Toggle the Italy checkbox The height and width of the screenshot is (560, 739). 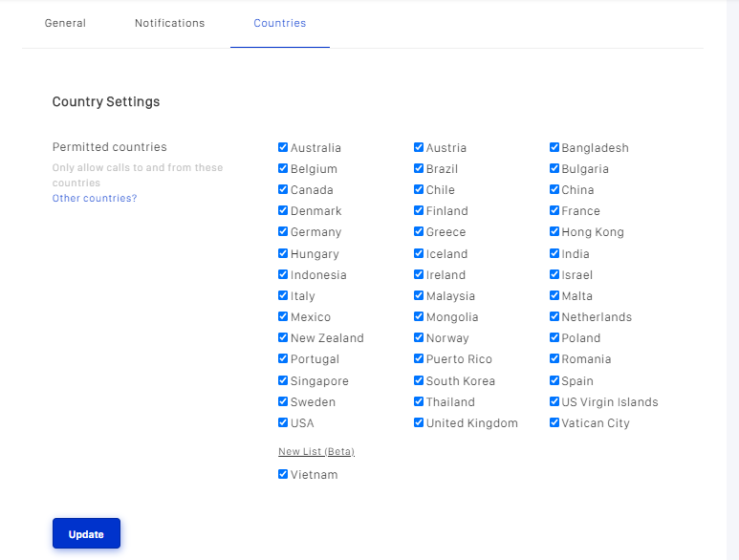point(283,295)
